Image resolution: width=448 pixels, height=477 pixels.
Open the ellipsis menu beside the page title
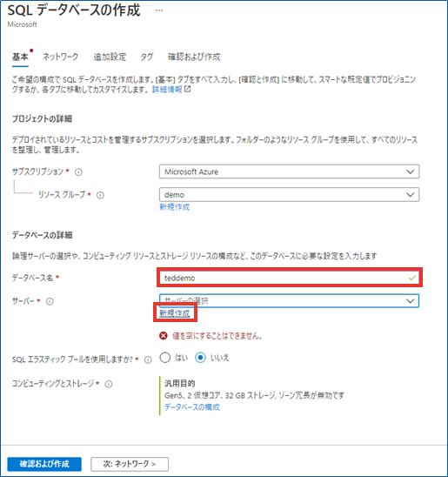[159, 10]
